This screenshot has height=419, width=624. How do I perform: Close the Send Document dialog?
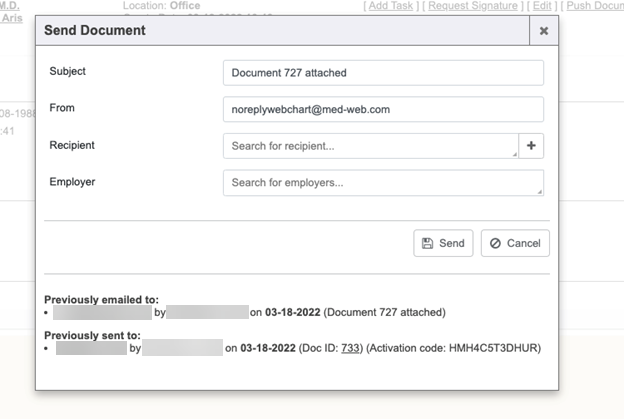click(x=544, y=31)
